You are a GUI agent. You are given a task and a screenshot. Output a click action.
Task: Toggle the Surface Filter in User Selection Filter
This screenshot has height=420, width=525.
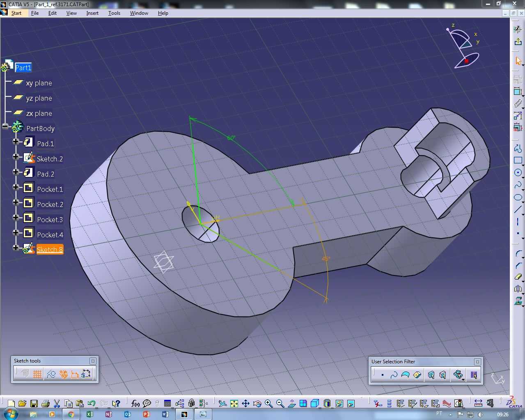(405, 375)
